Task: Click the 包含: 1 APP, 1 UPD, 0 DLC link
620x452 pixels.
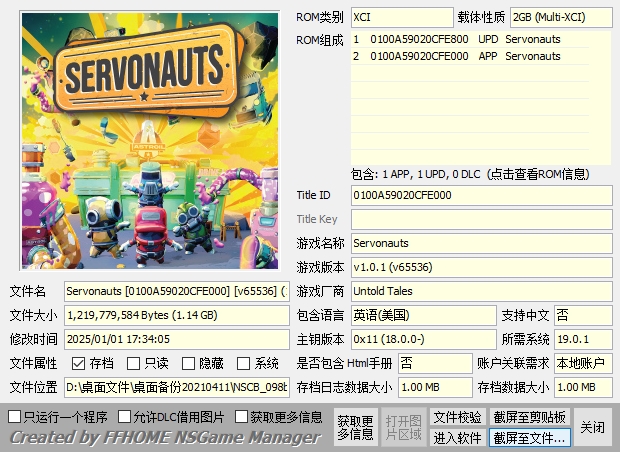Action: click(x=470, y=174)
